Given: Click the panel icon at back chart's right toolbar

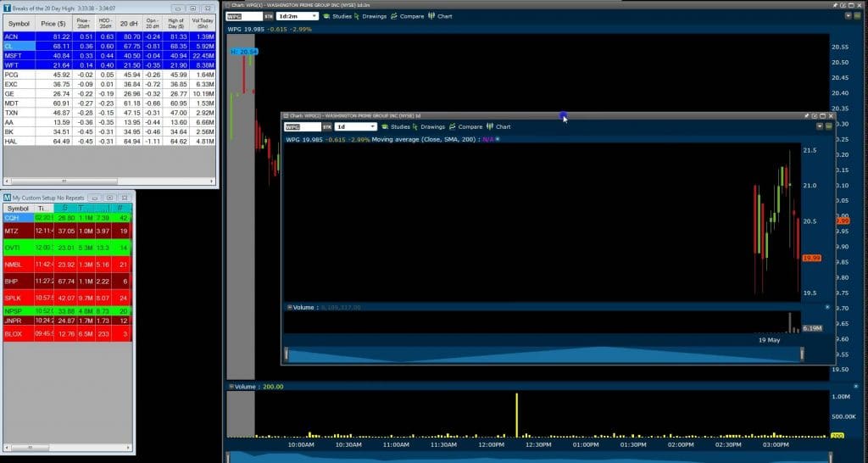Looking at the screenshot, I should [x=858, y=15].
